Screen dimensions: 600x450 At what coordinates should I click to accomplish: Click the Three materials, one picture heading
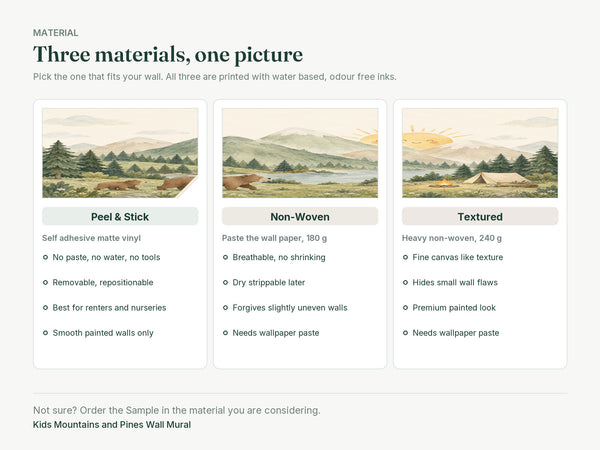click(168, 54)
